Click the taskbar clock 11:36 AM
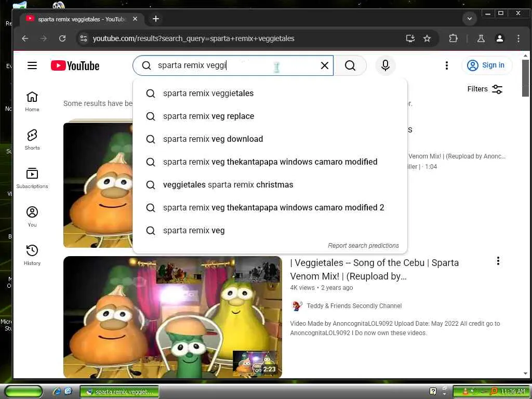 click(x=513, y=392)
